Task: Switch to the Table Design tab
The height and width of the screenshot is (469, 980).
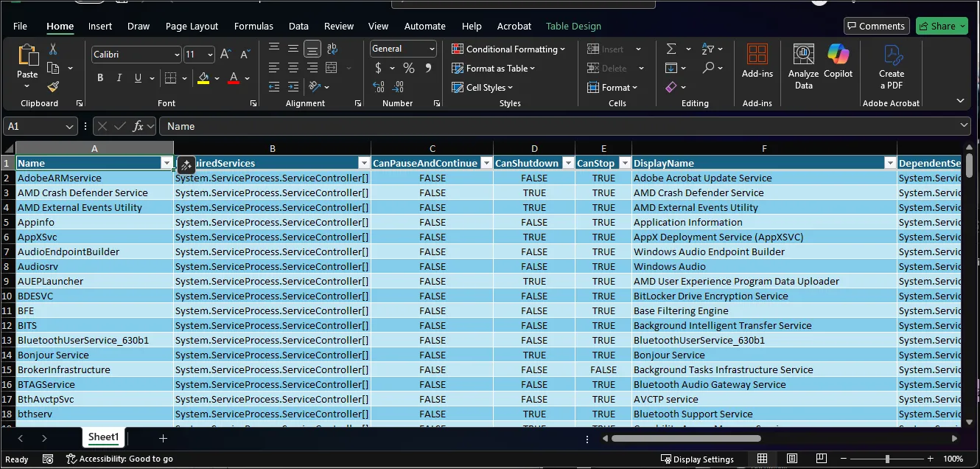Action: click(573, 26)
